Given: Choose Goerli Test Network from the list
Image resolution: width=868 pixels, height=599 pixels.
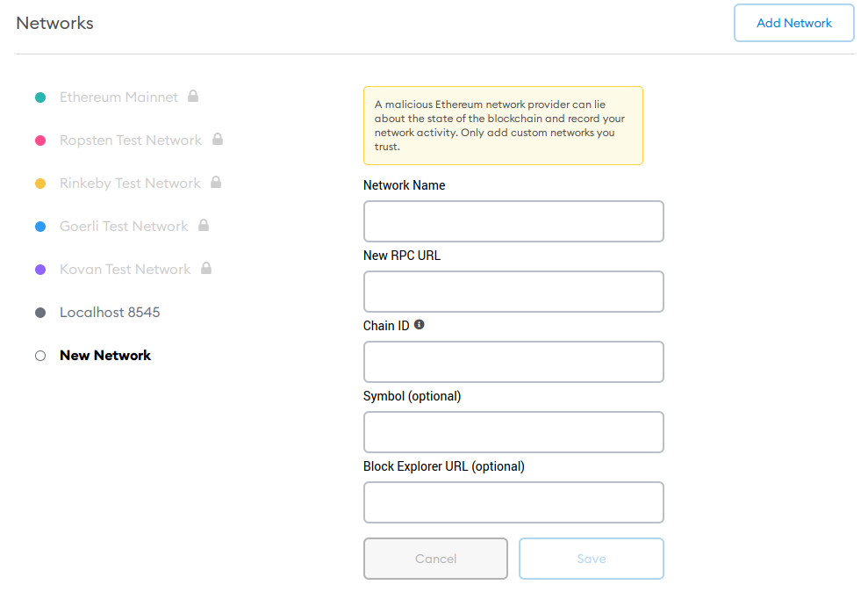Looking at the screenshot, I should click(x=124, y=227).
